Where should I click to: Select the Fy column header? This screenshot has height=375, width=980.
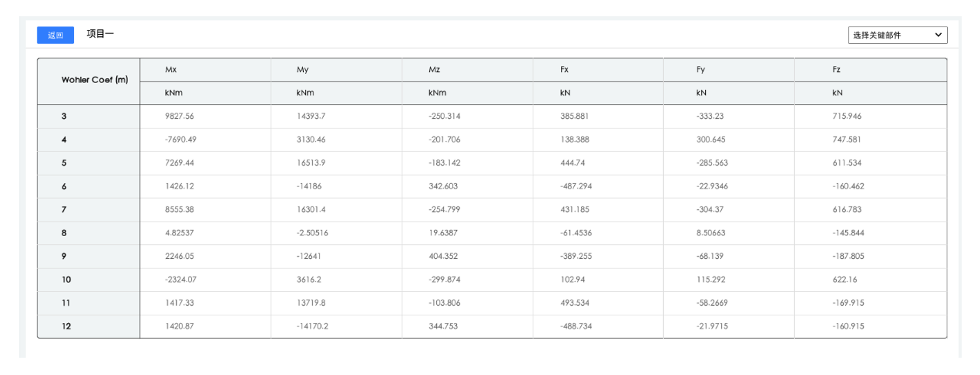pyautogui.click(x=700, y=69)
